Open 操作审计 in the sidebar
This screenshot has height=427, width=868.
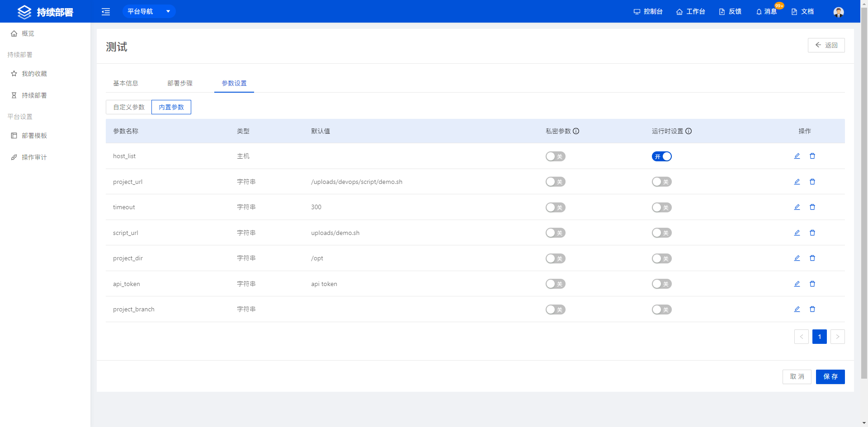(x=45, y=157)
